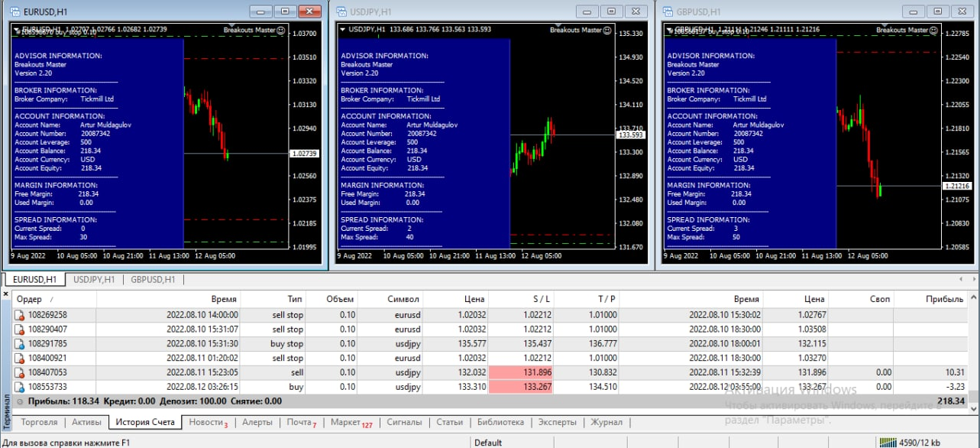980x448 pixels.
Task: Open the Журнал tab
Action: click(x=606, y=422)
